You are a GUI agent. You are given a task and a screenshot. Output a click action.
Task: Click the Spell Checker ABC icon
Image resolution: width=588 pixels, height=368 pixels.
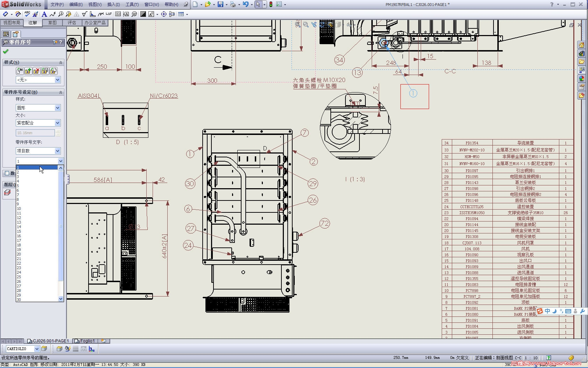point(27,14)
